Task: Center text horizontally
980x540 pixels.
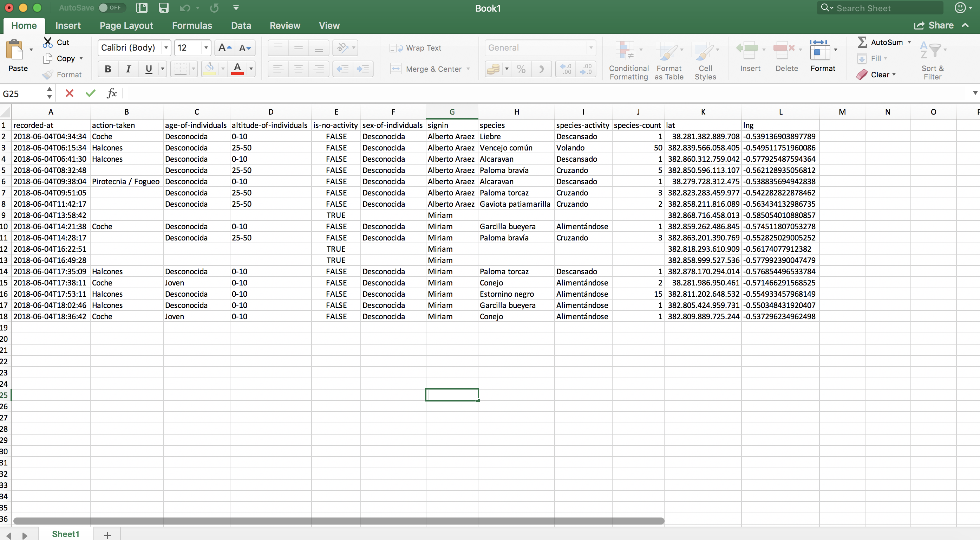Action: (x=298, y=69)
